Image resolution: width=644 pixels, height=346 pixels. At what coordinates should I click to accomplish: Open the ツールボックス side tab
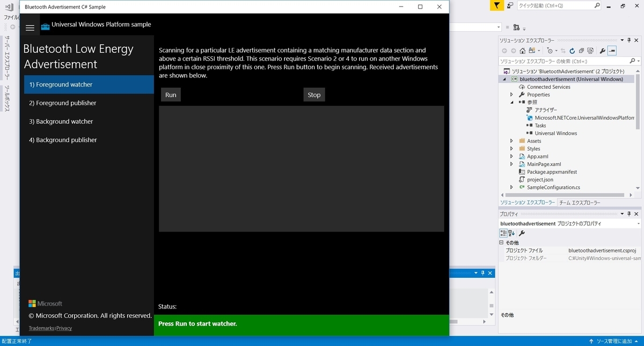tap(7, 98)
